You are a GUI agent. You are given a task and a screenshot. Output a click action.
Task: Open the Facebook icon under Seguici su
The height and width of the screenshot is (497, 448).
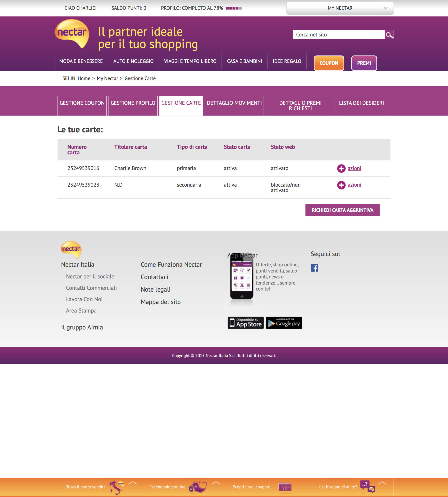coord(314,268)
